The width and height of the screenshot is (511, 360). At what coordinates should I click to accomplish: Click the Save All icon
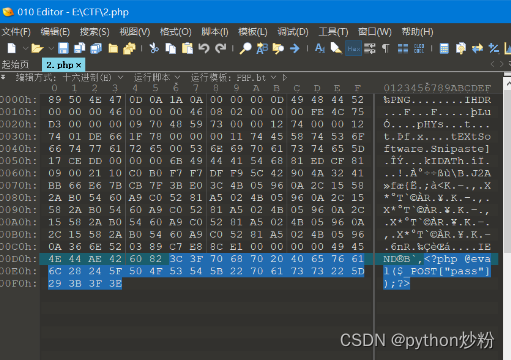(96, 49)
